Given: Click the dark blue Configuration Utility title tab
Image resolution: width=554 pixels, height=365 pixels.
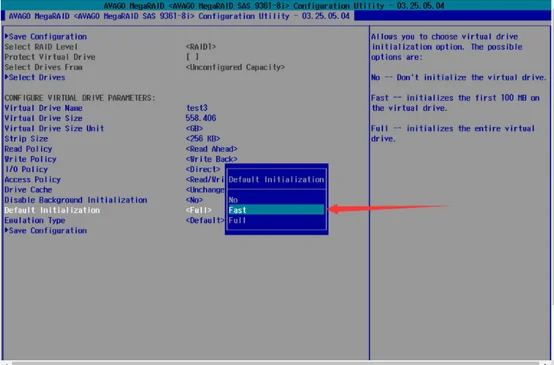Looking at the screenshot, I should (x=178, y=16).
